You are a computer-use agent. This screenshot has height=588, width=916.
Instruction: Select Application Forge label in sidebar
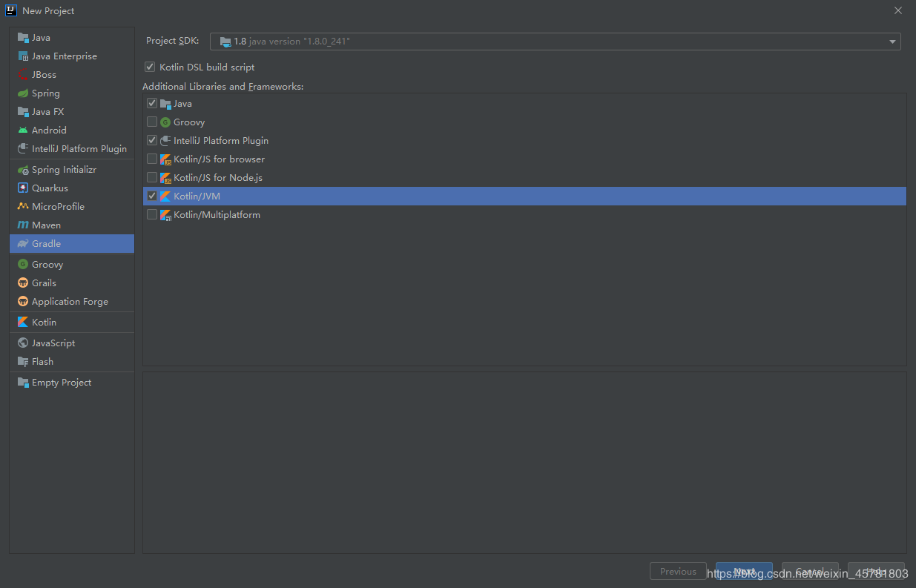(x=70, y=301)
